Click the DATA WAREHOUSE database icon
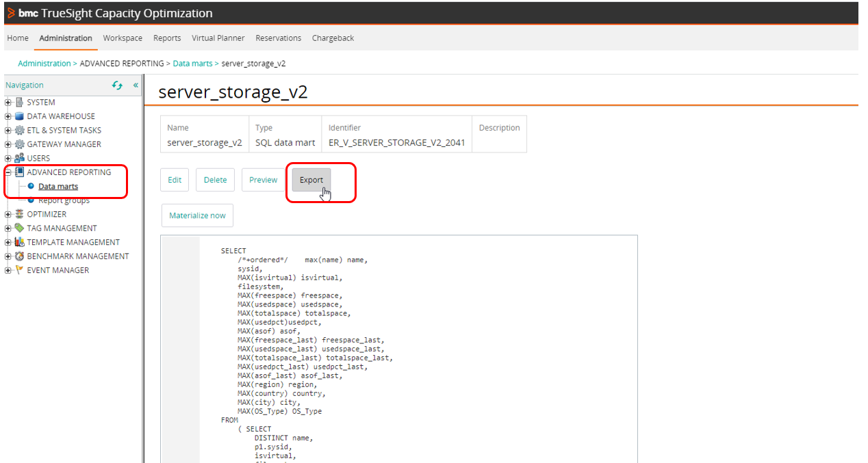 [20, 116]
